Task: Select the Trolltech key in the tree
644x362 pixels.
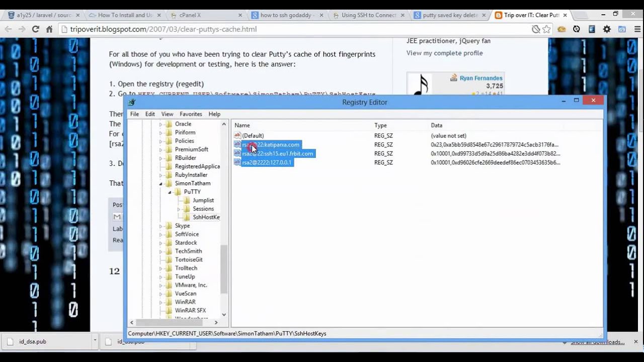Action: 186,268
